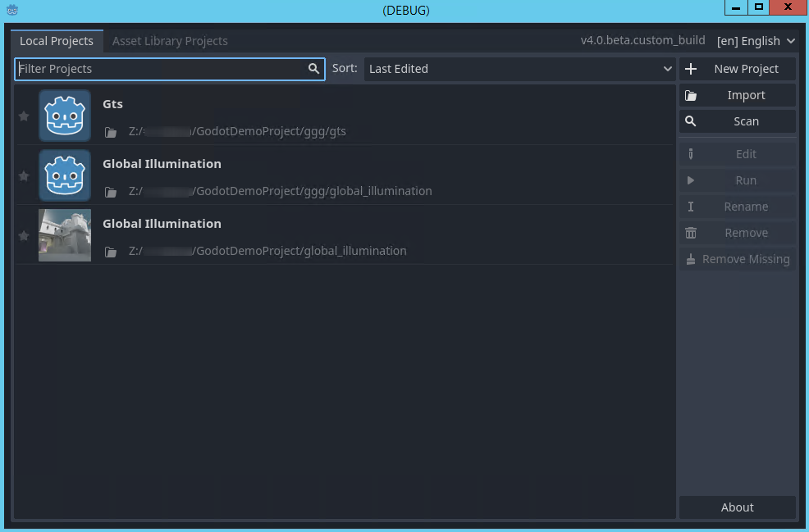809x532 pixels.
Task: Click the play triangle icon on Run
Action: click(x=691, y=180)
